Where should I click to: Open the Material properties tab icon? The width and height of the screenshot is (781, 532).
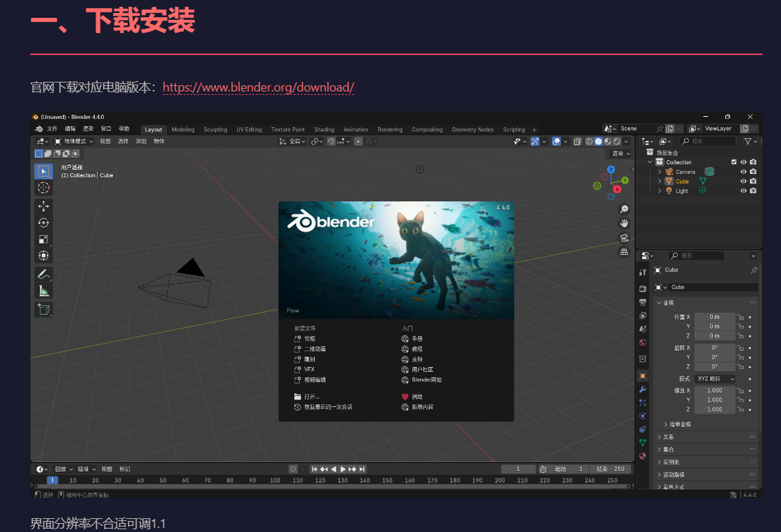click(643, 456)
